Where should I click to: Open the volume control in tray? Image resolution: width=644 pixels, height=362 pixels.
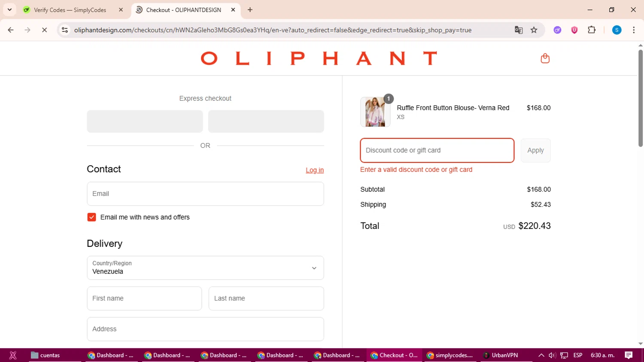coord(552,355)
